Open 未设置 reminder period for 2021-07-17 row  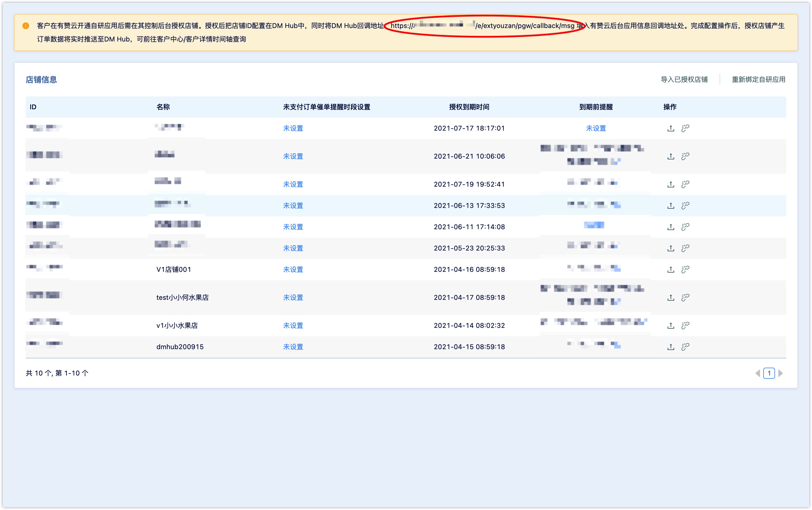click(293, 128)
